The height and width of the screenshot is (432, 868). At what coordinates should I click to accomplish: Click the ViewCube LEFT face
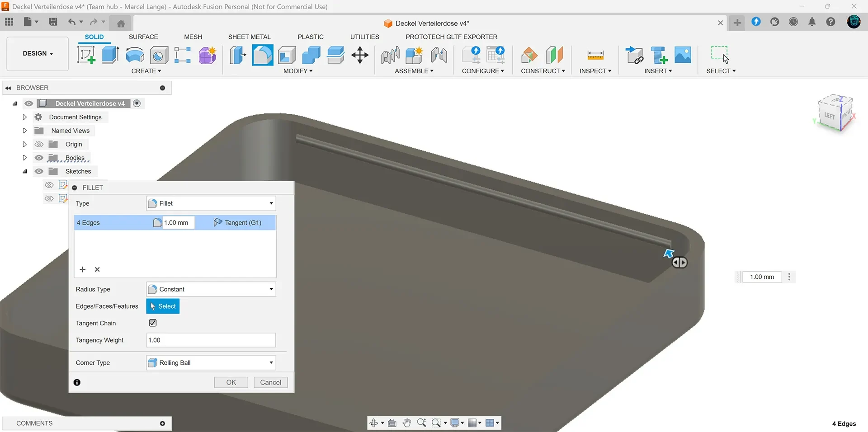(829, 115)
